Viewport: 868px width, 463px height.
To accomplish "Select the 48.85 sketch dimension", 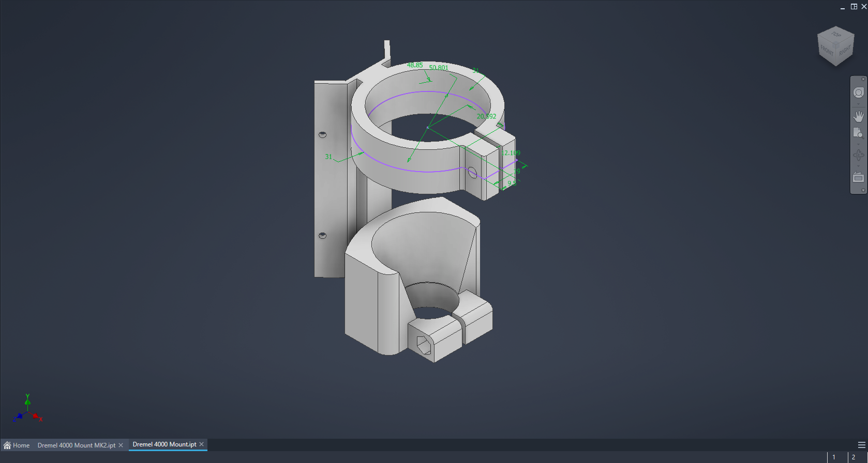I will tap(414, 65).
